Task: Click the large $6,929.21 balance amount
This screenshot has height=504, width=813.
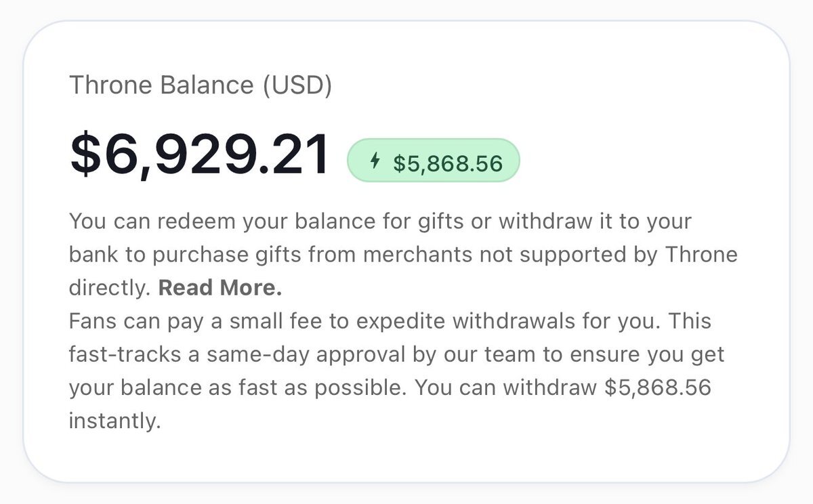Action: 200,155
